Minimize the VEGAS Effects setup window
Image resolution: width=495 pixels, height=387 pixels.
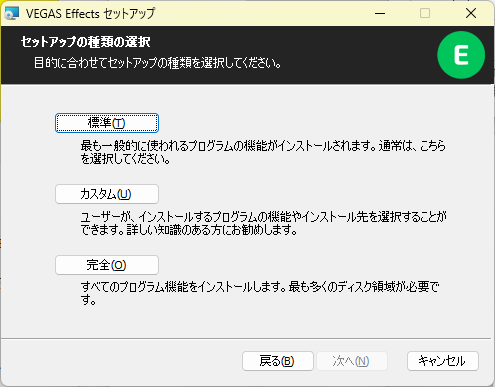pos(380,14)
